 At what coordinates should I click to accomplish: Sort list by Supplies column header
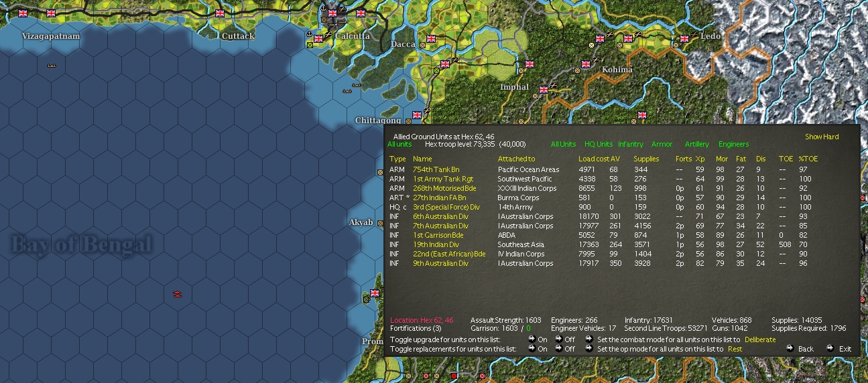coord(646,159)
